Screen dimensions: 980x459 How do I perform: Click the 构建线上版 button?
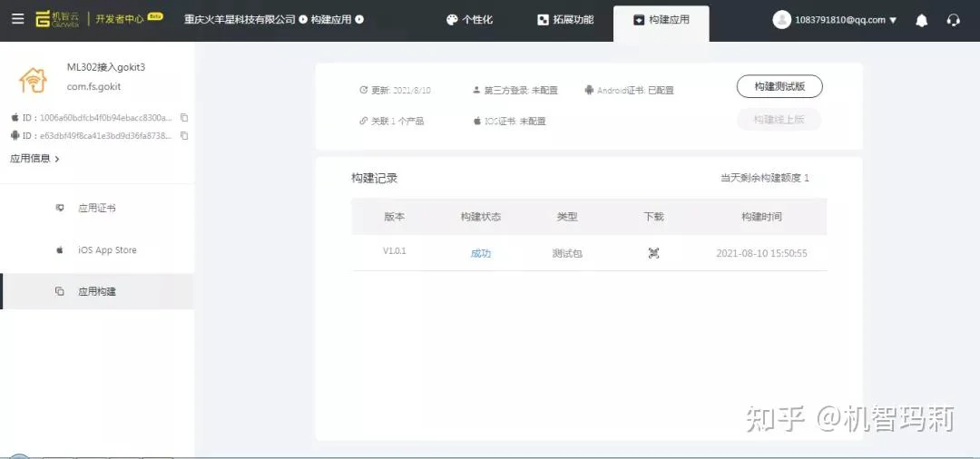coord(779,119)
